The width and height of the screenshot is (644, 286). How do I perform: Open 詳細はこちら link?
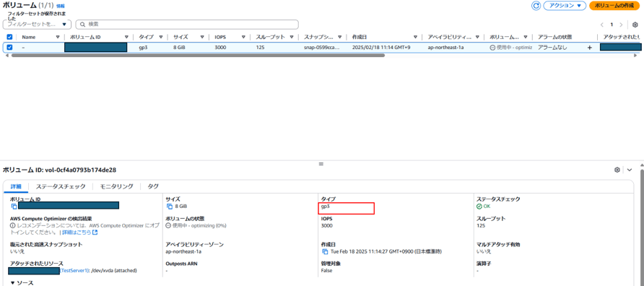tap(79, 233)
